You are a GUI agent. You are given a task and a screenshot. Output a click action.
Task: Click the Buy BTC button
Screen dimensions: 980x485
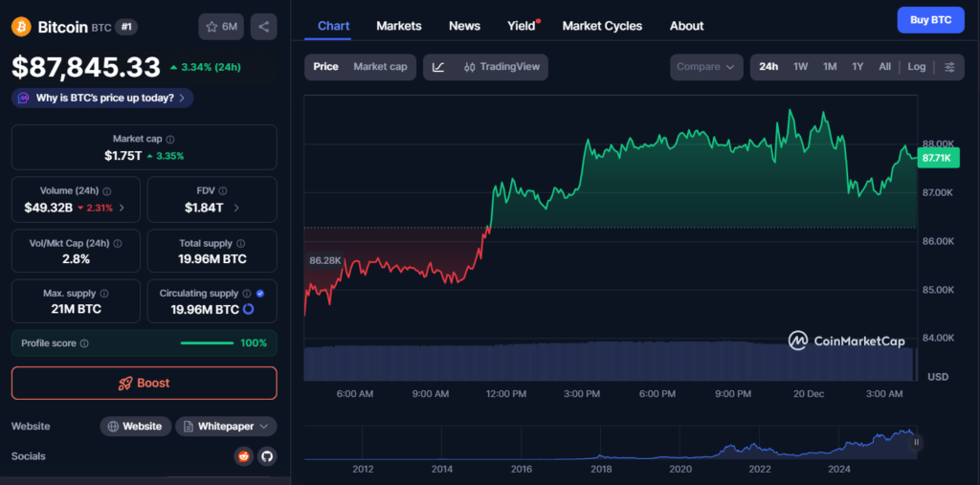click(x=929, y=20)
